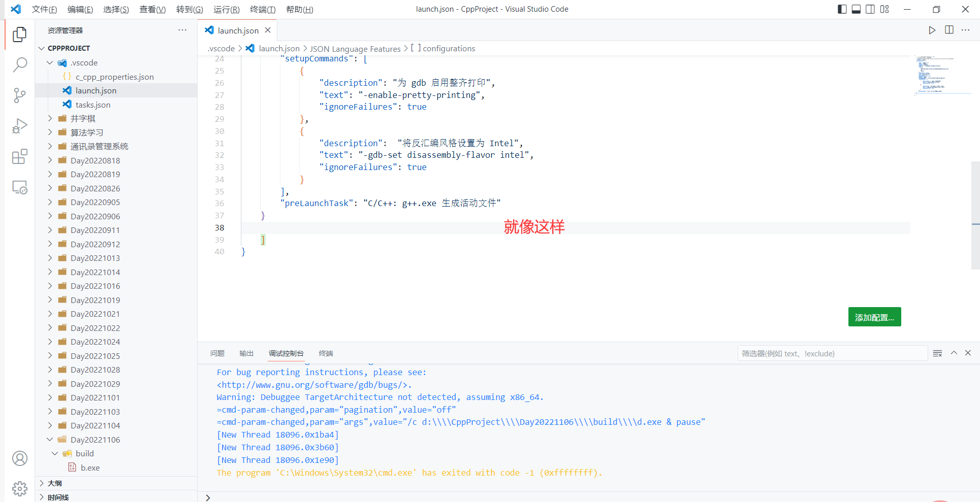980x502 pixels.
Task: Open c_cpp_properties.json file
Action: [114, 77]
